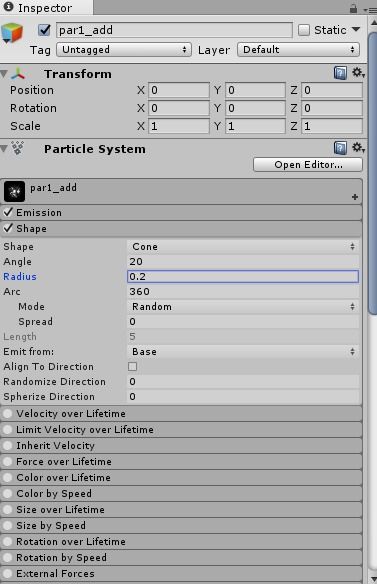Check the Align To Direction box
Screen dimensions: 377x584
click(x=132, y=366)
